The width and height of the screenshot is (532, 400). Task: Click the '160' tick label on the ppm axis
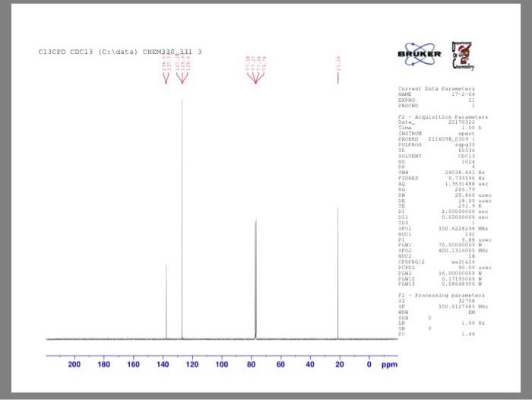[133, 364]
